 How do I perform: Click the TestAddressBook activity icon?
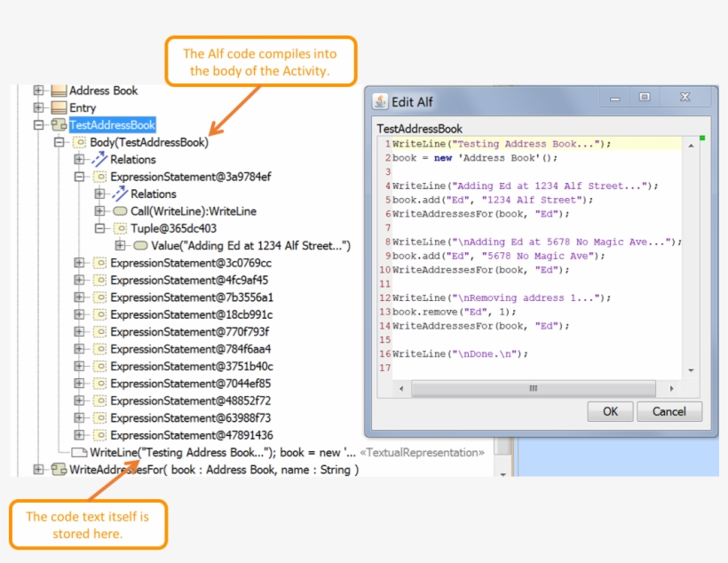click(x=59, y=125)
